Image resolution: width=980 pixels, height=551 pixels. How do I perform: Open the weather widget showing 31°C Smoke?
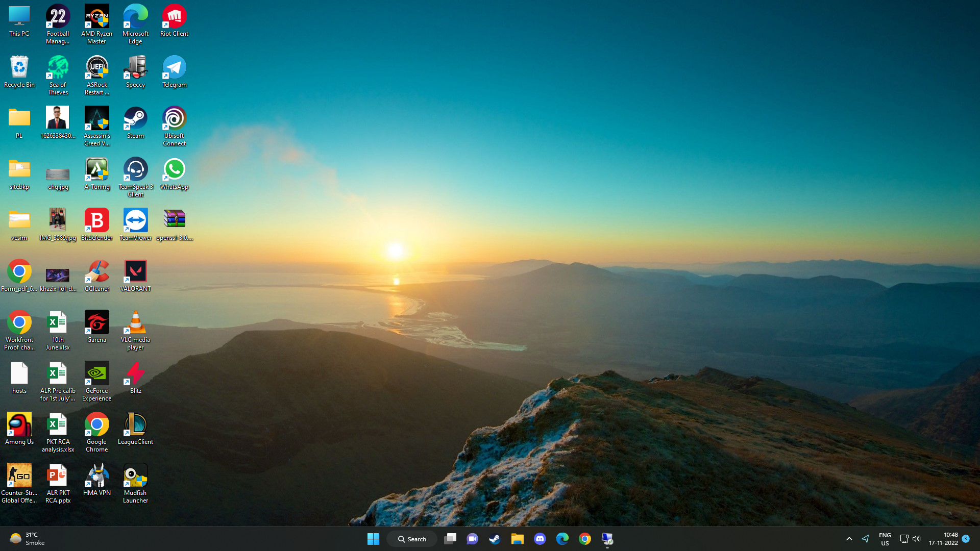coord(28,539)
